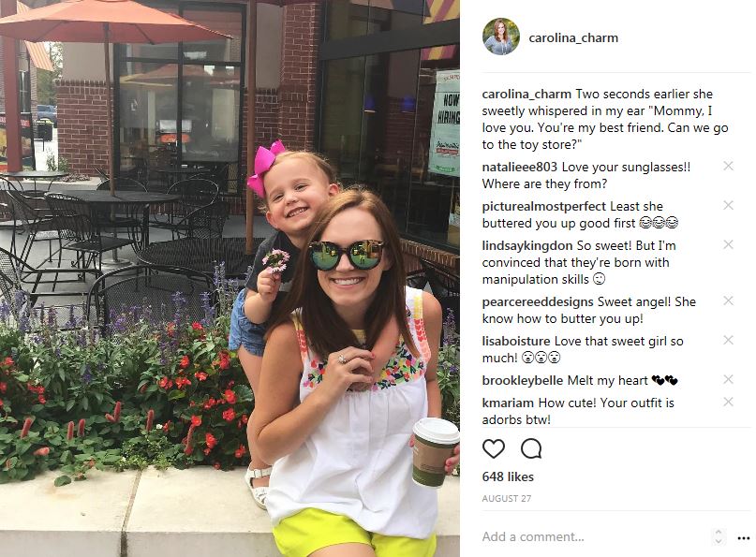756x557 pixels.
Task: Open comments with the speech bubble icon
Action: pyautogui.click(x=531, y=448)
